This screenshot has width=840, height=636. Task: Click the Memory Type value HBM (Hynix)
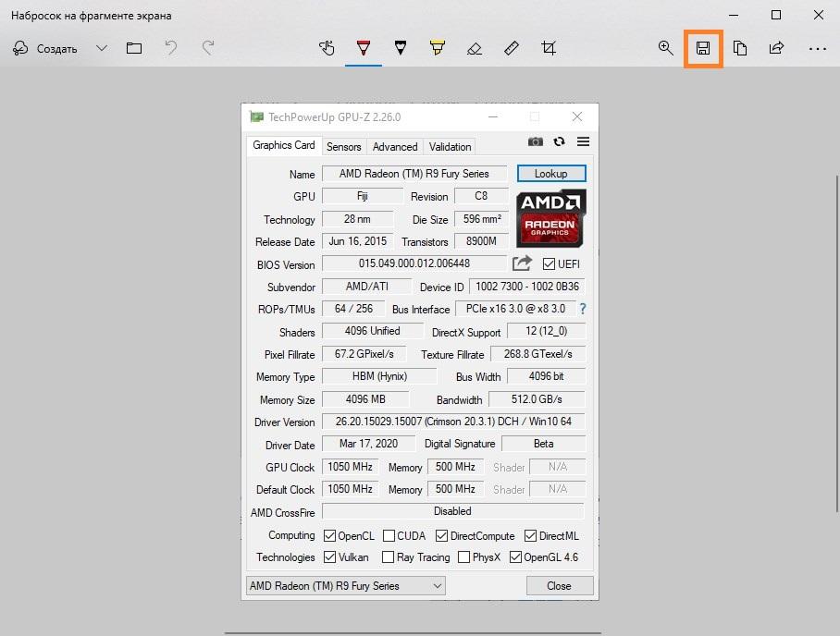[379, 376]
